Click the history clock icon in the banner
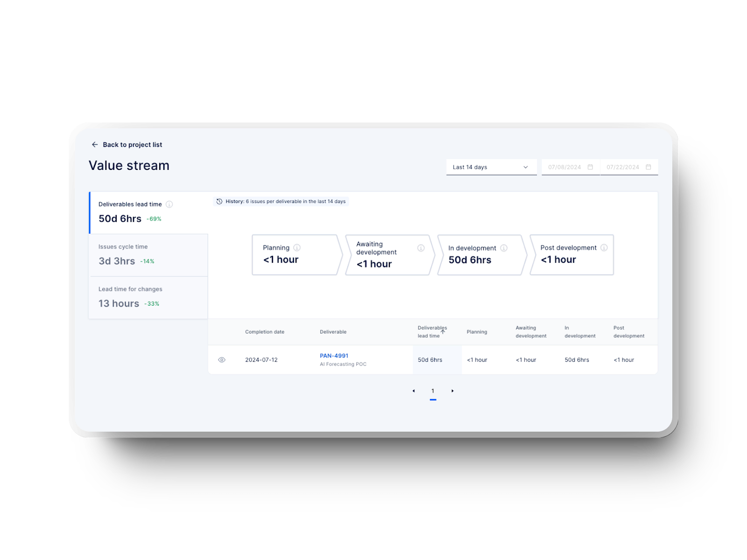Screen dimensions: 747x560 (219, 202)
